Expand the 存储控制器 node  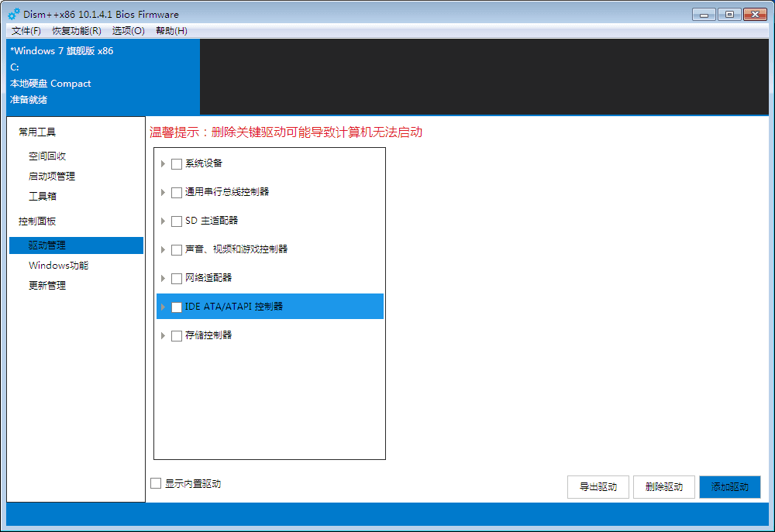coord(163,335)
